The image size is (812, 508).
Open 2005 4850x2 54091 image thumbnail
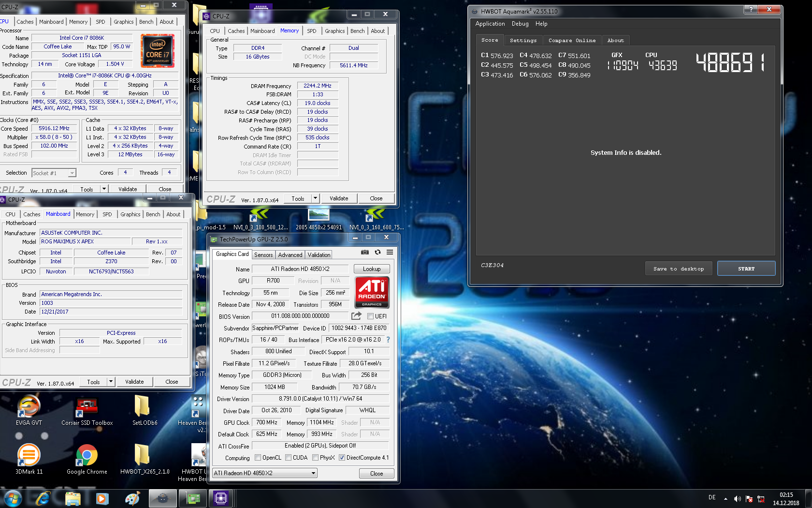click(x=319, y=219)
